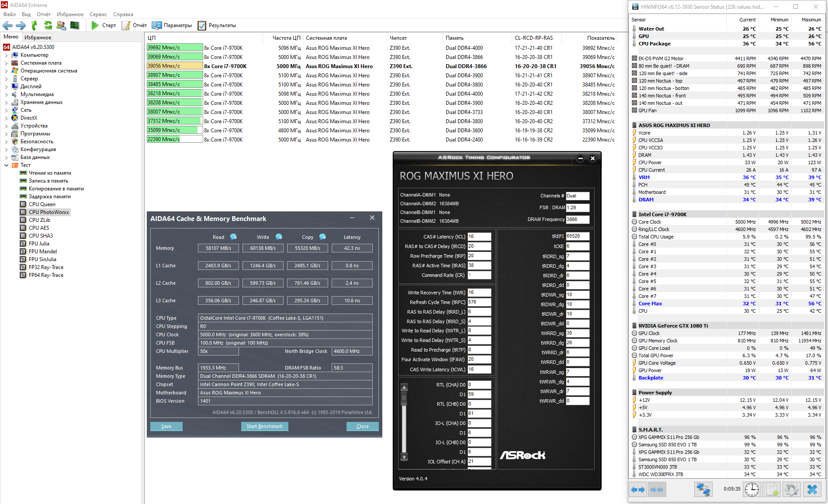Viewport: 828px width, 504px height.
Task: Select the CPU PhotoWorxx tree item
Action: (x=49, y=212)
